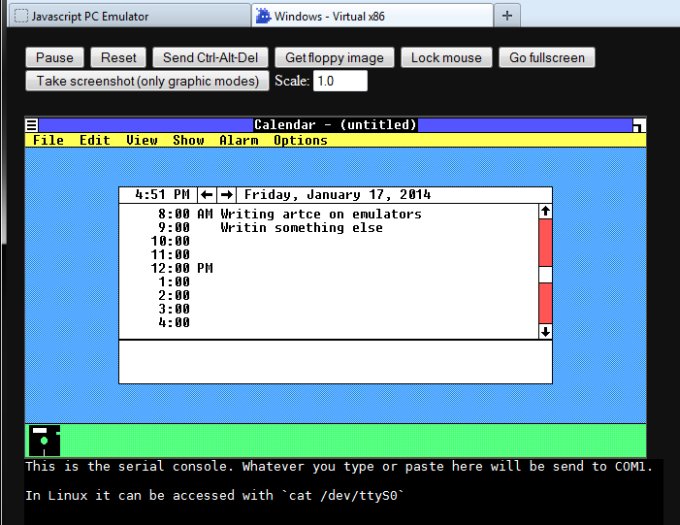The height and width of the screenshot is (525, 680).
Task: Click the 8:00 AM appointment text
Action: (321, 214)
